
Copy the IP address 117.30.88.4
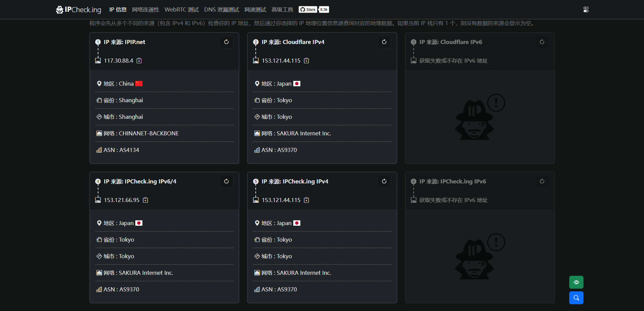pos(139,61)
